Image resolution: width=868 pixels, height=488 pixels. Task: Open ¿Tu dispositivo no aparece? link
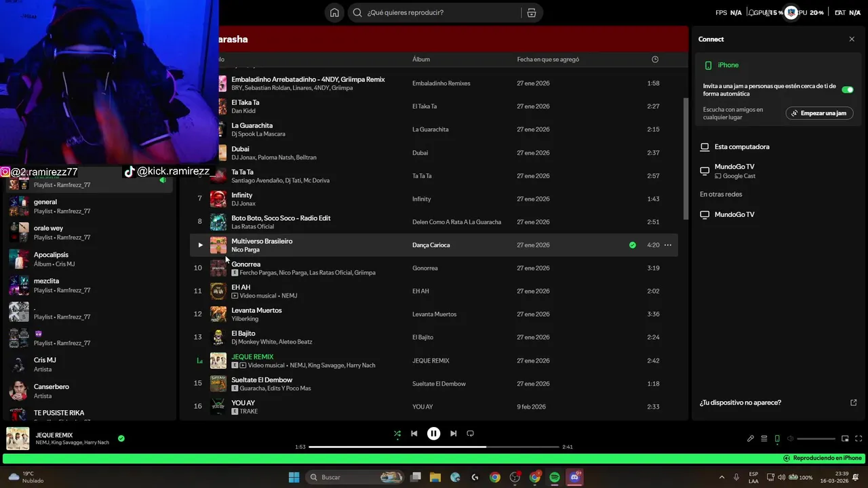tap(778, 403)
